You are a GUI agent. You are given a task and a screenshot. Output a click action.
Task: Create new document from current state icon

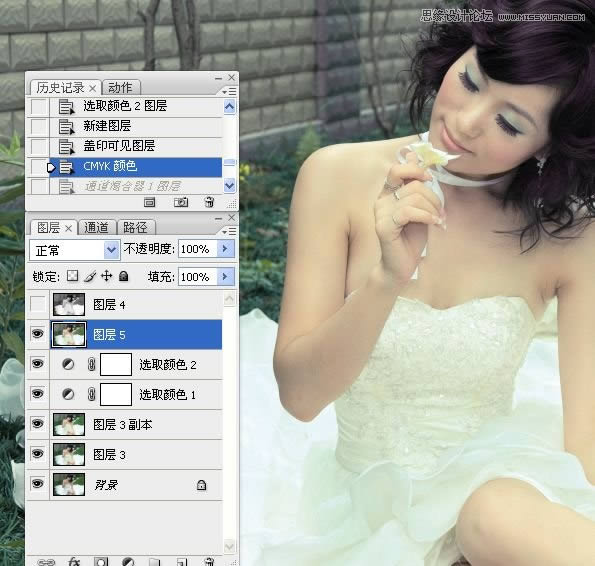(150, 202)
